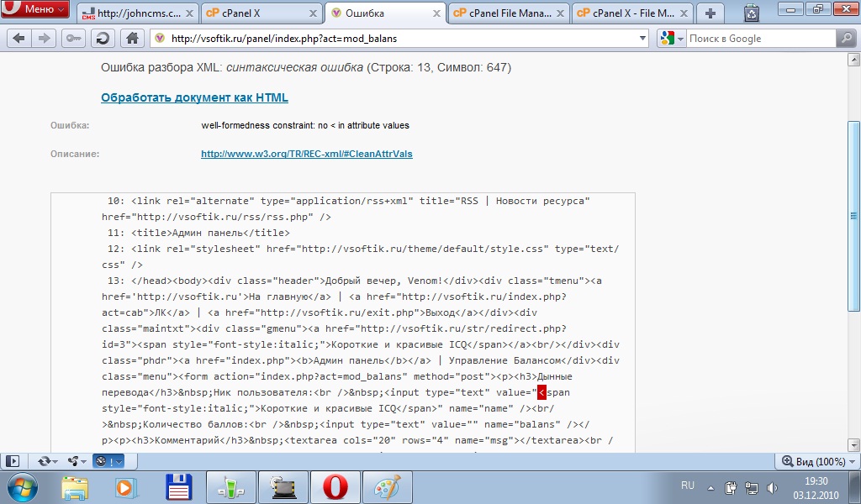Switch to Opera taskbar button
The width and height of the screenshot is (861, 504).
point(335,487)
